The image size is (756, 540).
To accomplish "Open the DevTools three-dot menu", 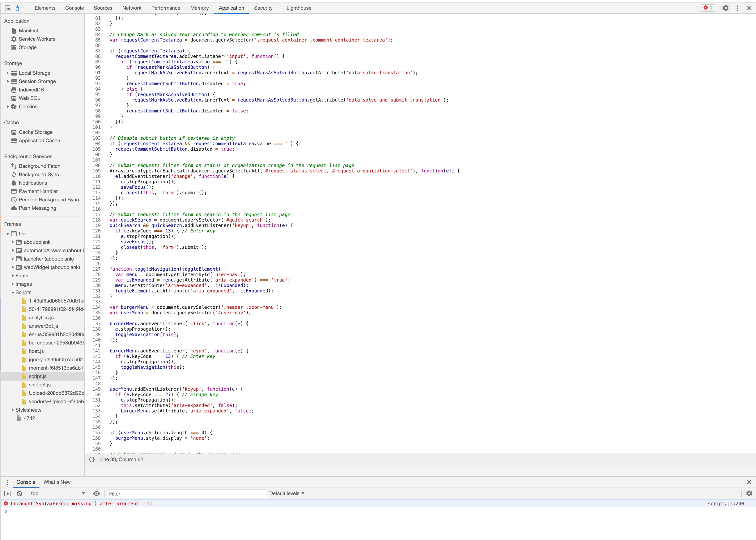I will coord(737,8).
